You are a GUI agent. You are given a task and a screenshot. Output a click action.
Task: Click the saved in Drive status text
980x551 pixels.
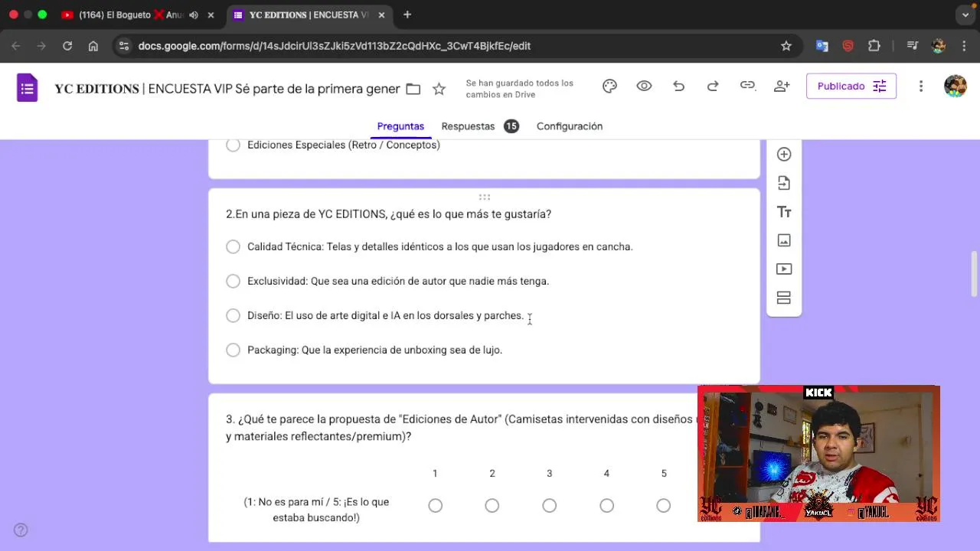pos(519,89)
